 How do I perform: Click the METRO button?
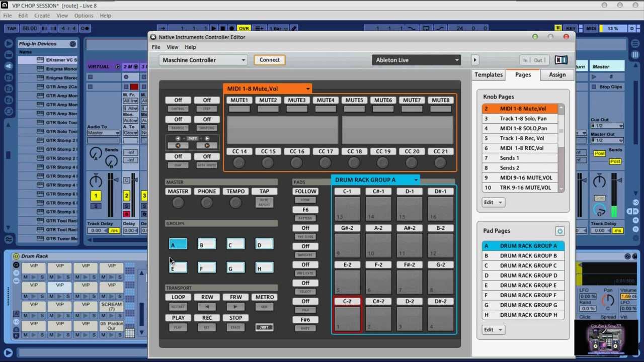[x=264, y=297]
